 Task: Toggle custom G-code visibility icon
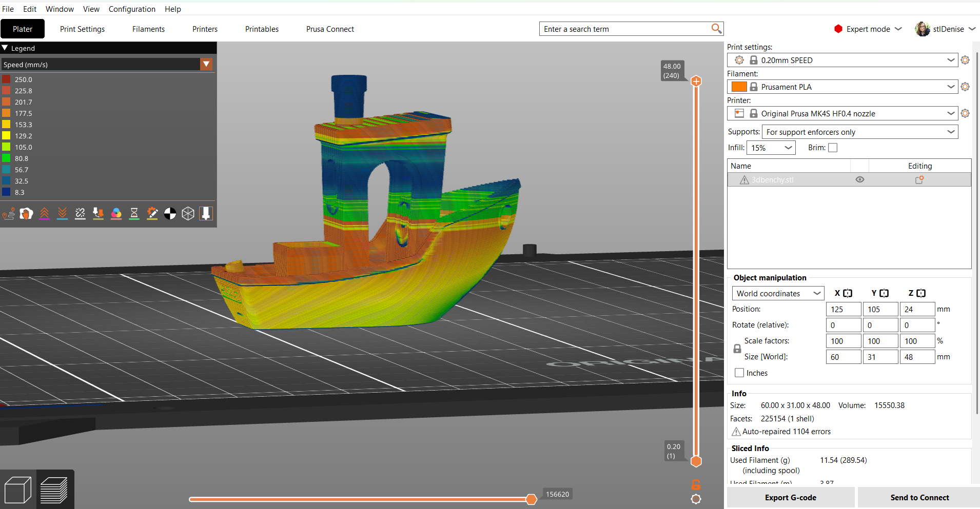(x=152, y=214)
